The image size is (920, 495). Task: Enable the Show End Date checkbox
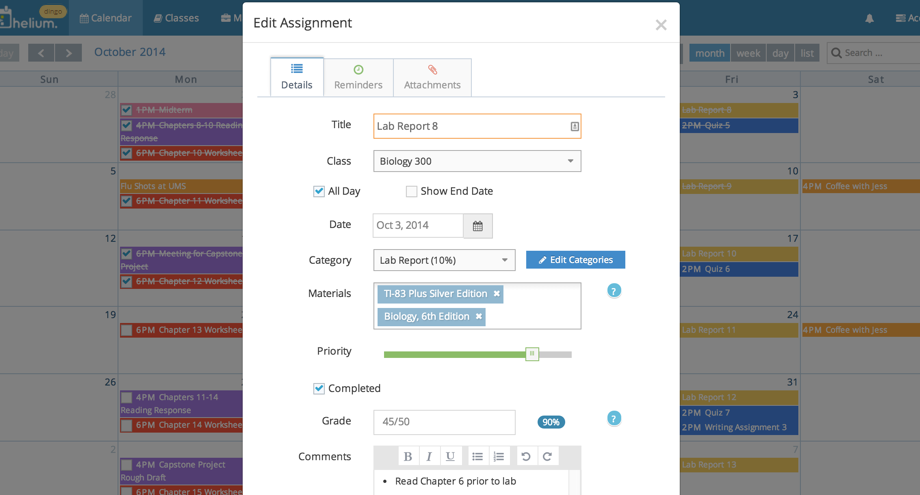click(411, 191)
